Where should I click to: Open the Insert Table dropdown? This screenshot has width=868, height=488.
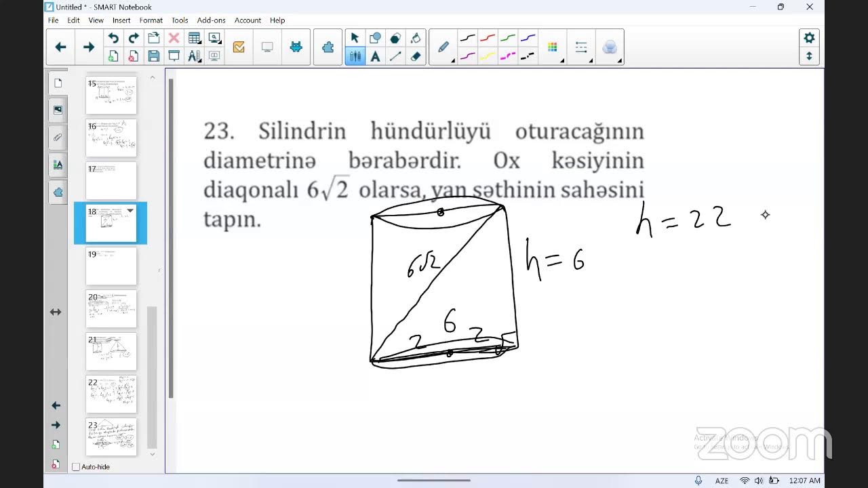(195, 39)
